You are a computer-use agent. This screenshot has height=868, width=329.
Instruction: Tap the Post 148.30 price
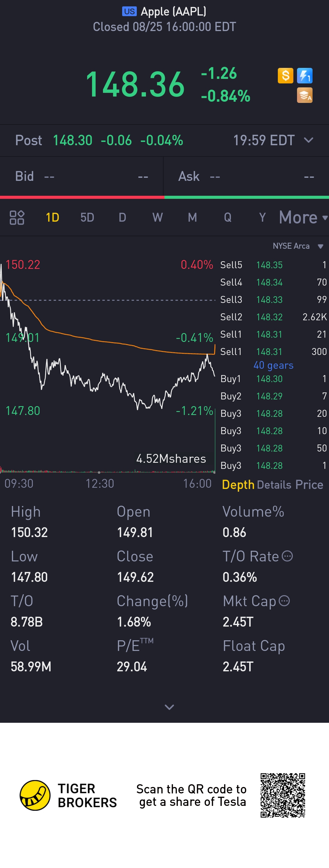click(x=73, y=140)
